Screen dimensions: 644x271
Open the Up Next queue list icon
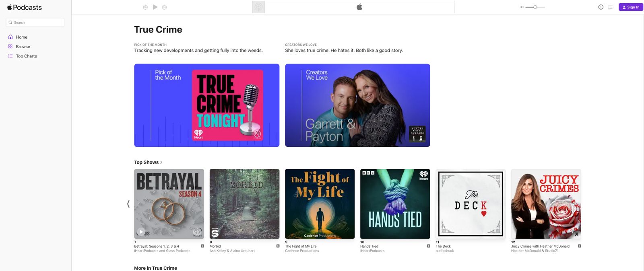point(610,7)
